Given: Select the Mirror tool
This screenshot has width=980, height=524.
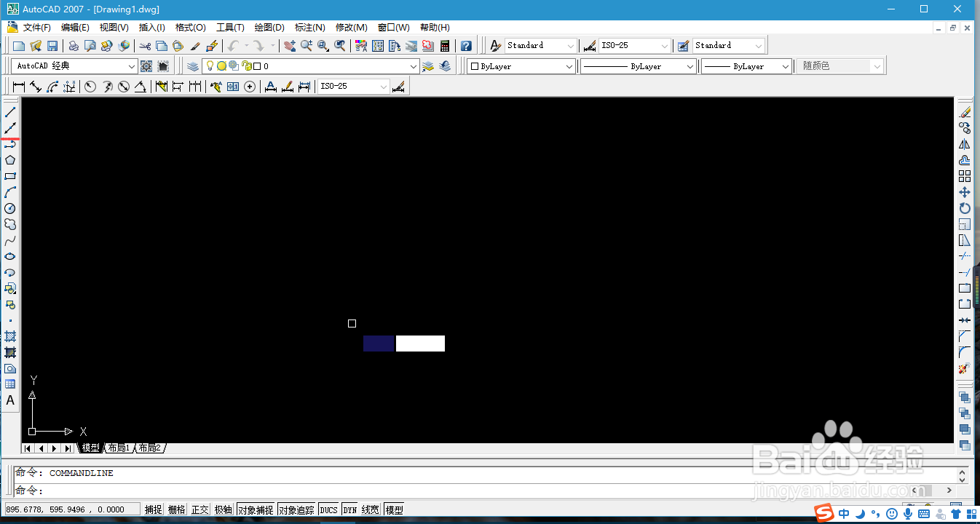Looking at the screenshot, I should (x=965, y=144).
